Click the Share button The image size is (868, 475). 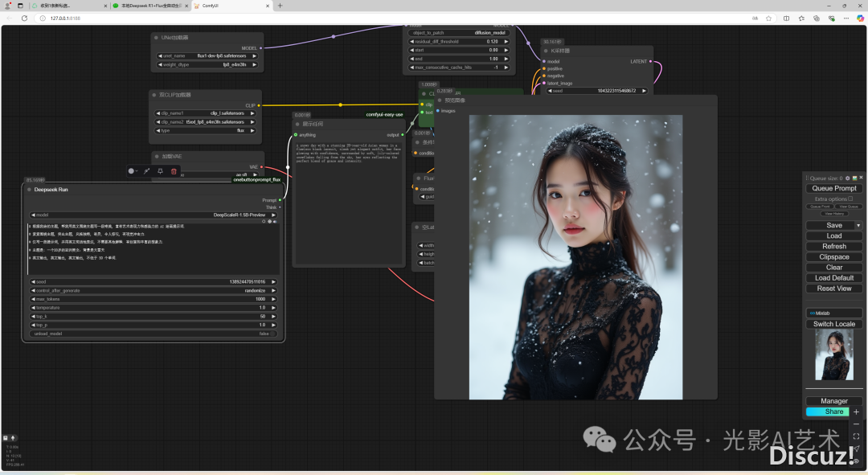click(828, 412)
